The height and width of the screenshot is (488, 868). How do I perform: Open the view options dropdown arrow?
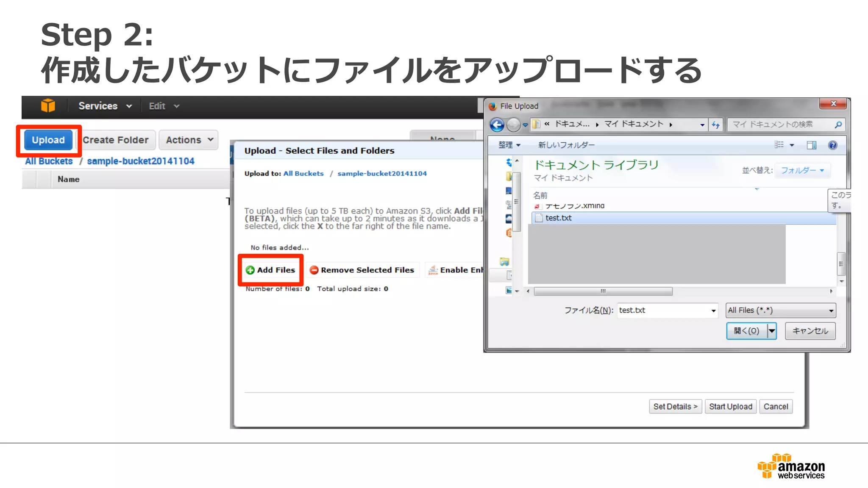[x=792, y=145]
